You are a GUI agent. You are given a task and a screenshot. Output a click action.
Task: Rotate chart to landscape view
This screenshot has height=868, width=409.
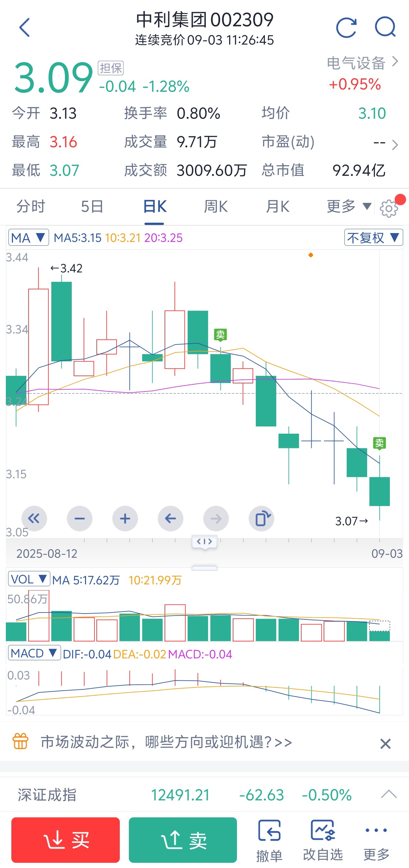tap(261, 519)
